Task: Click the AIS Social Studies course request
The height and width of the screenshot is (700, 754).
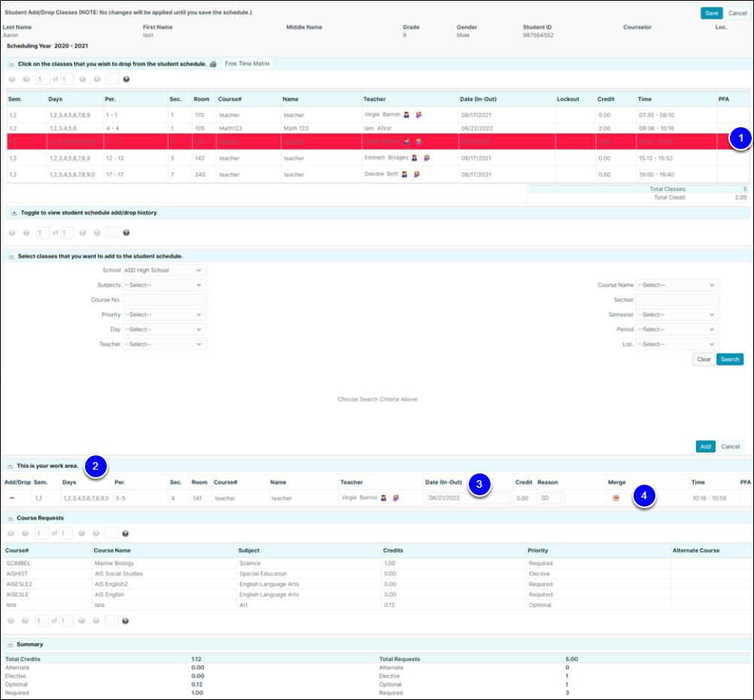Action: 378,574
